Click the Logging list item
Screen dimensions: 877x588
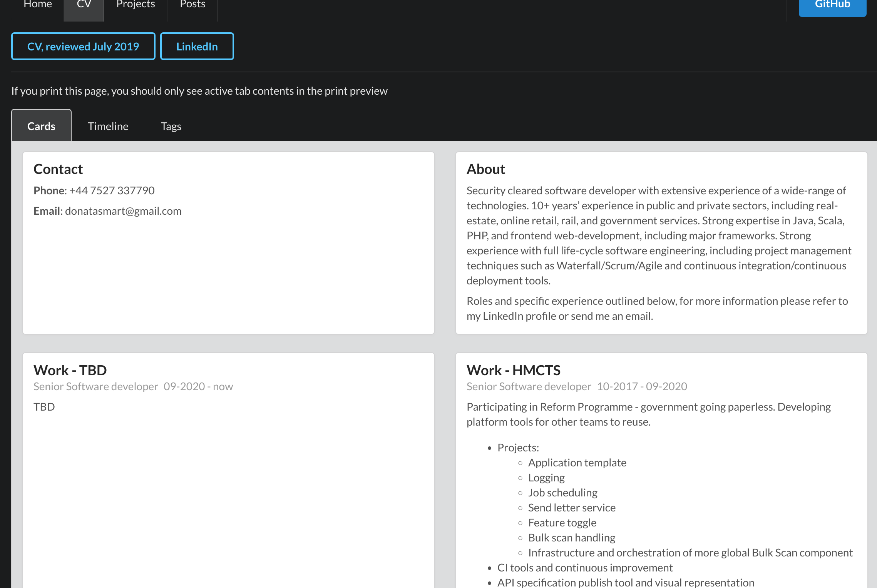(546, 478)
